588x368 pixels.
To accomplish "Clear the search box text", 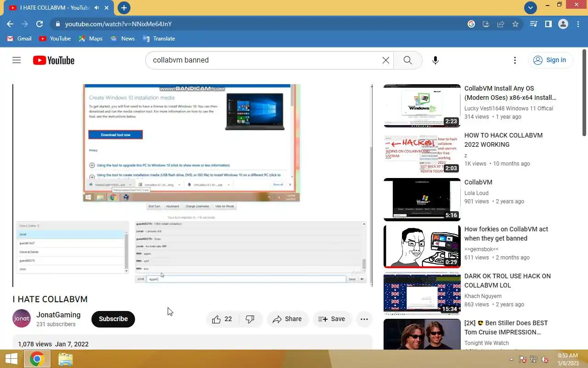I will point(385,60).
